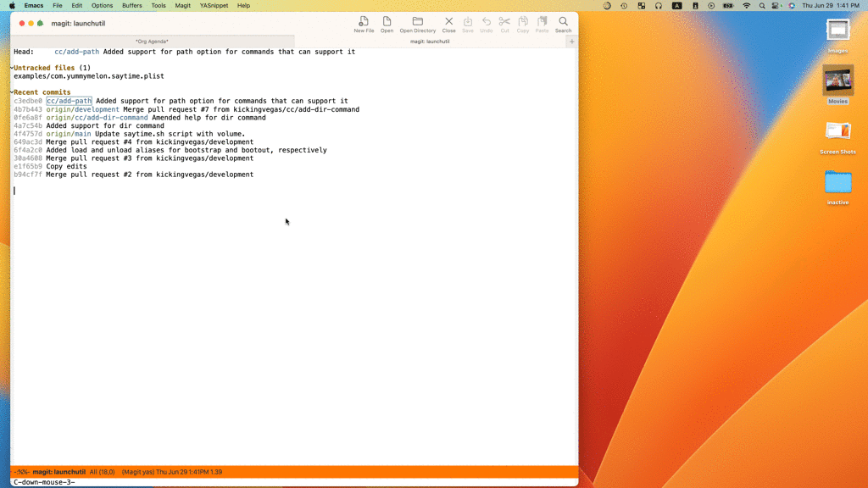This screenshot has width=868, height=488.
Task: Click the Close buffer toolbar icon
Action: (x=449, y=25)
